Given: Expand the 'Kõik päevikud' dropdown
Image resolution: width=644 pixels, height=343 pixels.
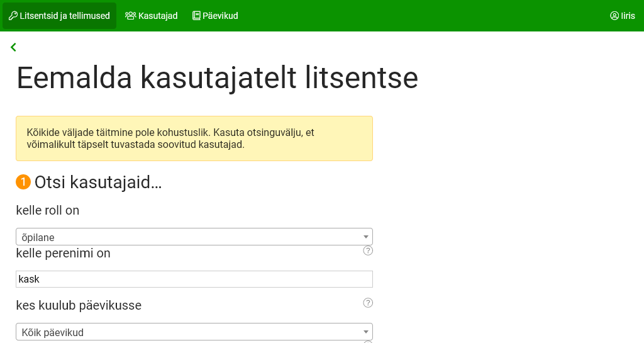Looking at the screenshot, I should point(189,332).
